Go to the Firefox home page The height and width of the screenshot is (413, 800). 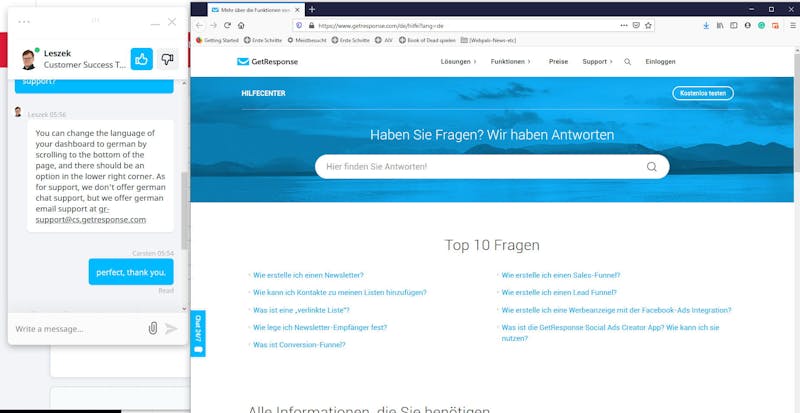(241, 25)
